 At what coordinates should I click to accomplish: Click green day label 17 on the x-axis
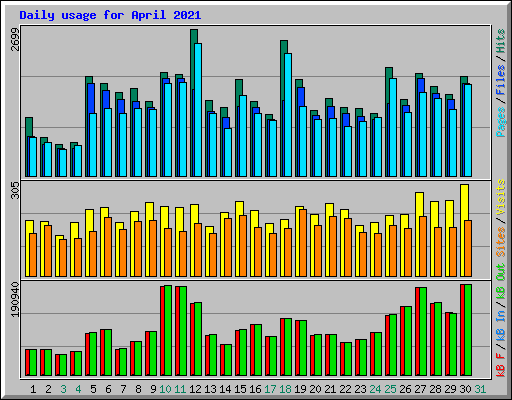[x=270, y=389]
